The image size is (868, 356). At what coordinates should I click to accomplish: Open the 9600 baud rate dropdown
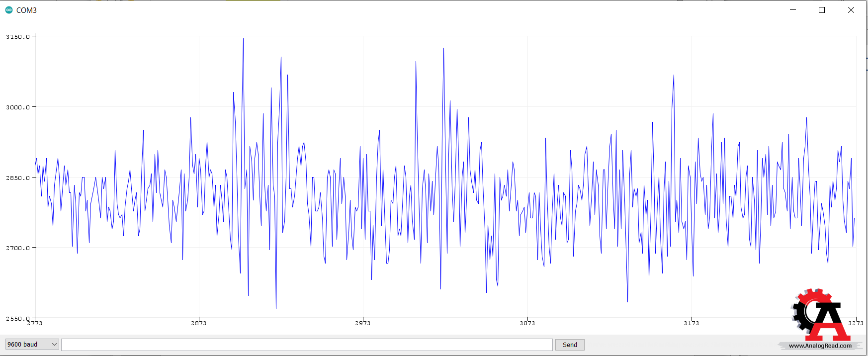(x=32, y=345)
